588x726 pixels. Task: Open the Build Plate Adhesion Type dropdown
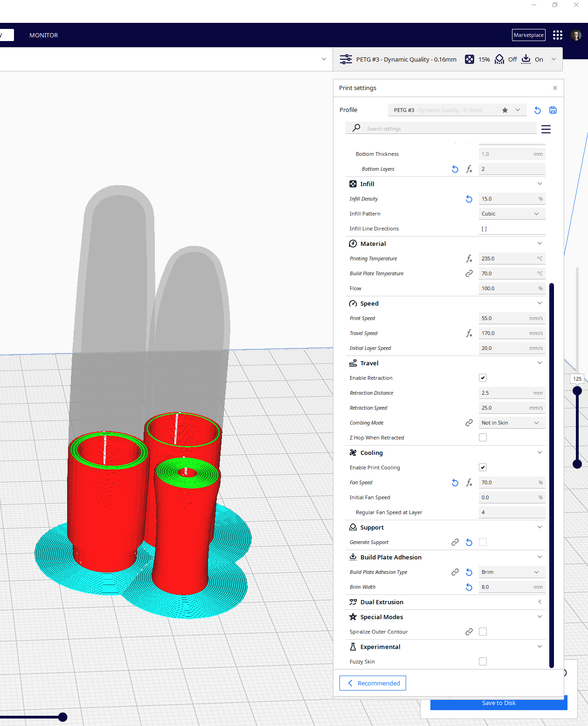point(512,572)
